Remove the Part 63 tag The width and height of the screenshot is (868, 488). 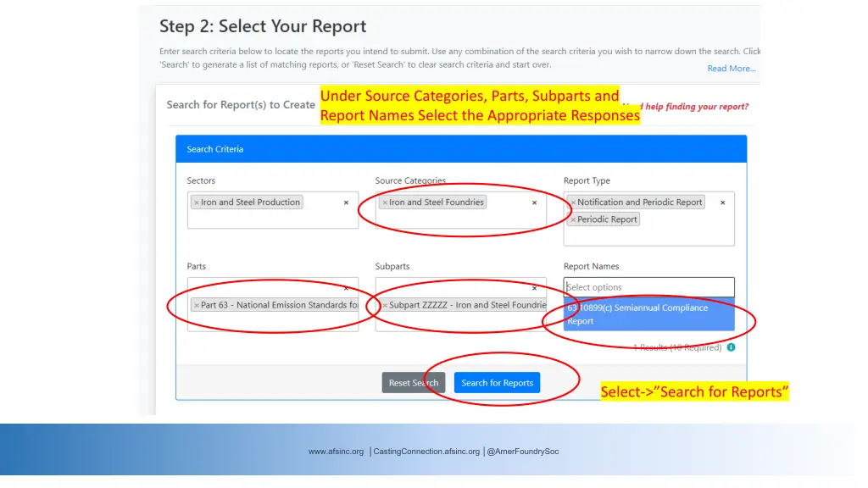pos(197,305)
